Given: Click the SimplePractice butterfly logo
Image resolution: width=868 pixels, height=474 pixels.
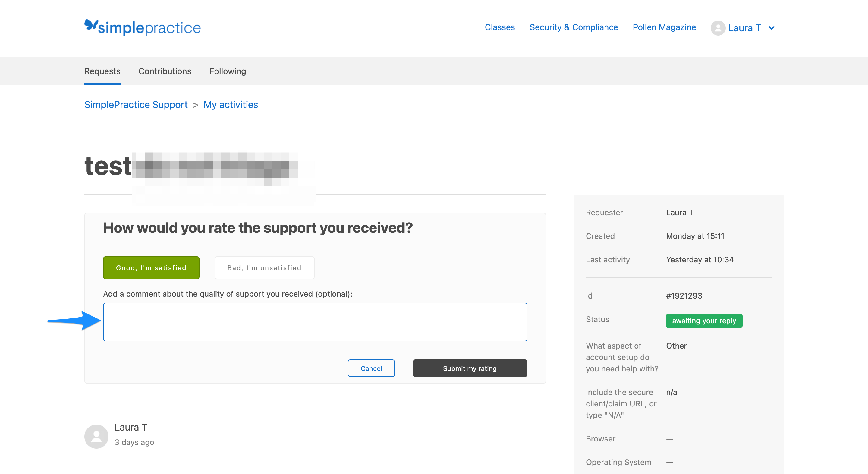Looking at the screenshot, I should click(x=143, y=27).
